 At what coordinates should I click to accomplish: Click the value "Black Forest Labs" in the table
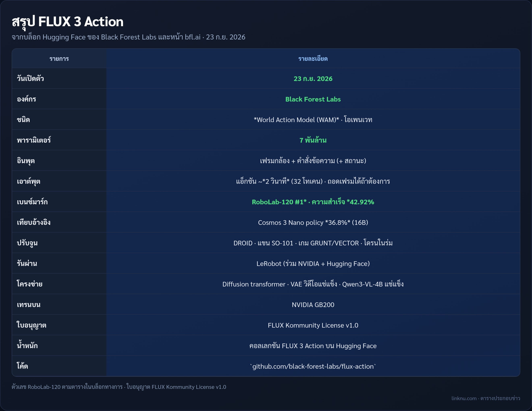[x=313, y=99]
